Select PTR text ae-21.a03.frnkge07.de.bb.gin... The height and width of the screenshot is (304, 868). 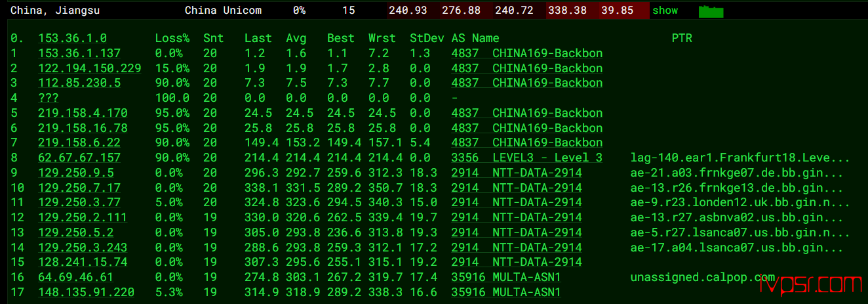(737, 173)
